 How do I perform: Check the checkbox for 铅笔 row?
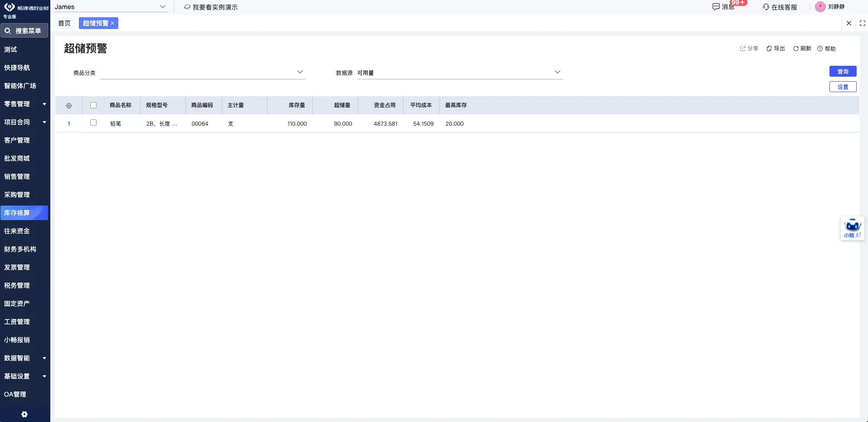coord(93,123)
